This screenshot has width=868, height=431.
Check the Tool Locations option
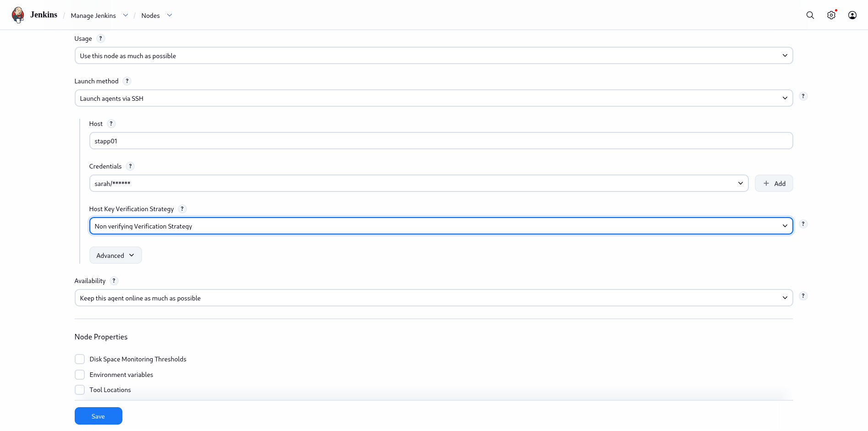coord(80,390)
